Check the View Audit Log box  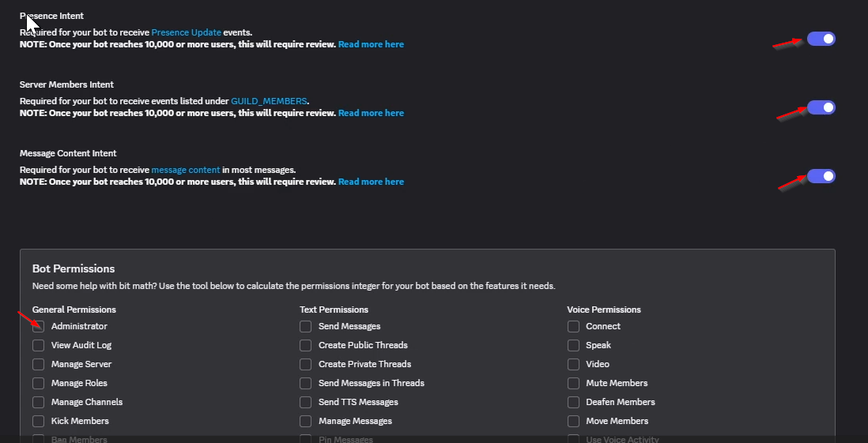[38, 345]
